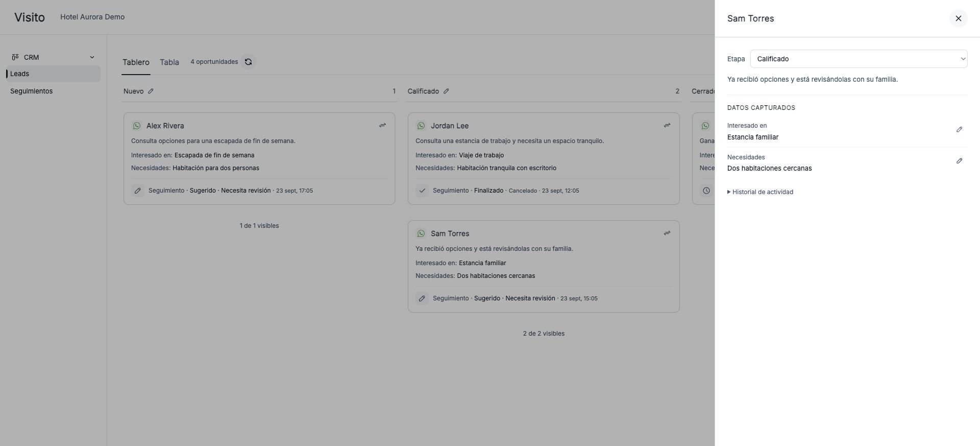
Task: Edit Sam Torres's follow-up pencil icon
Action: tap(422, 298)
